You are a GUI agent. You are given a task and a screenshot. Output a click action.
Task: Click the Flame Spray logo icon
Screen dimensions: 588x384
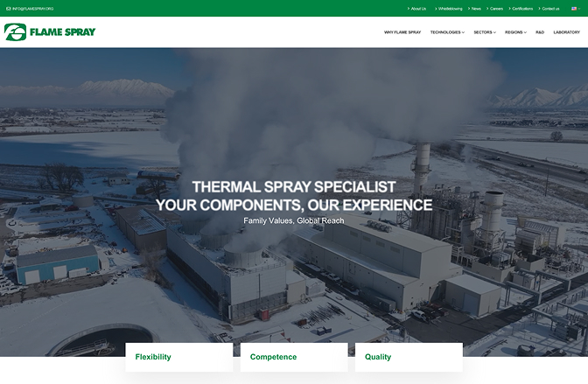16,31
